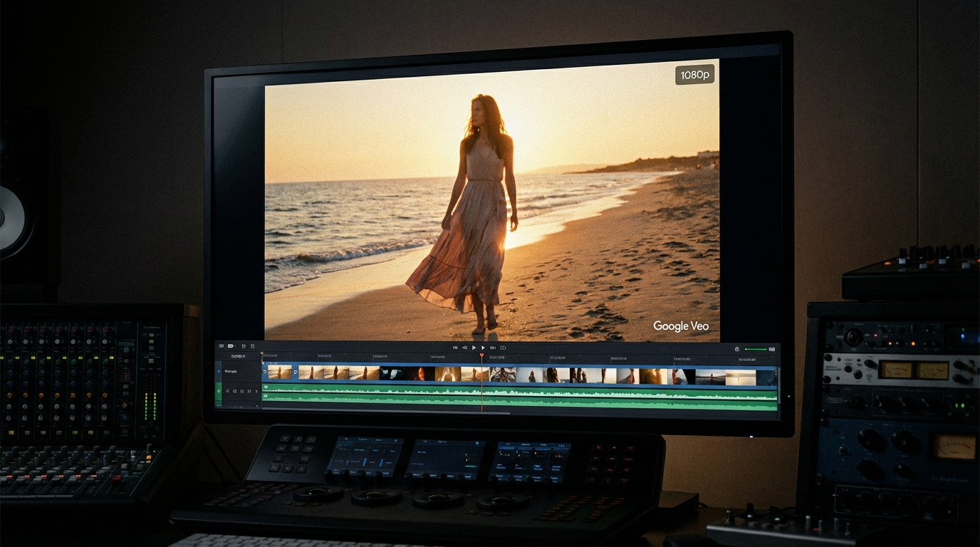This screenshot has height=547, width=980.
Task: Click the play button beside the skip-to-end control
Action: pos(483,348)
